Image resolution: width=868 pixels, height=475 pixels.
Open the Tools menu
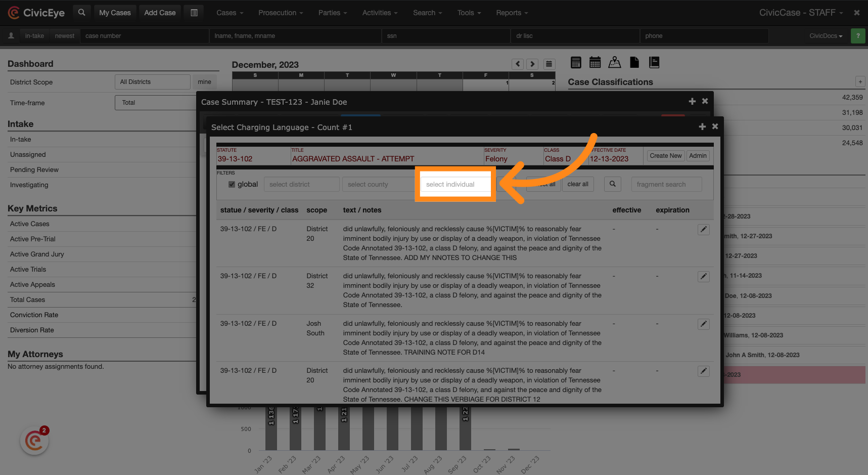469,13
